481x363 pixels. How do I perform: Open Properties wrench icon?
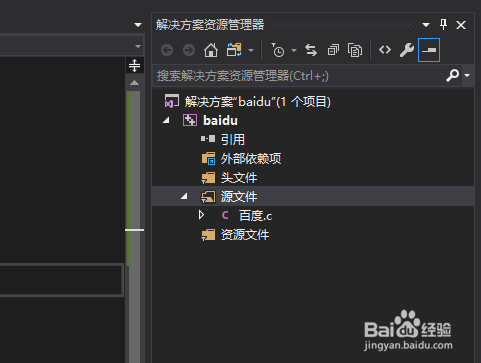point(407,50)
